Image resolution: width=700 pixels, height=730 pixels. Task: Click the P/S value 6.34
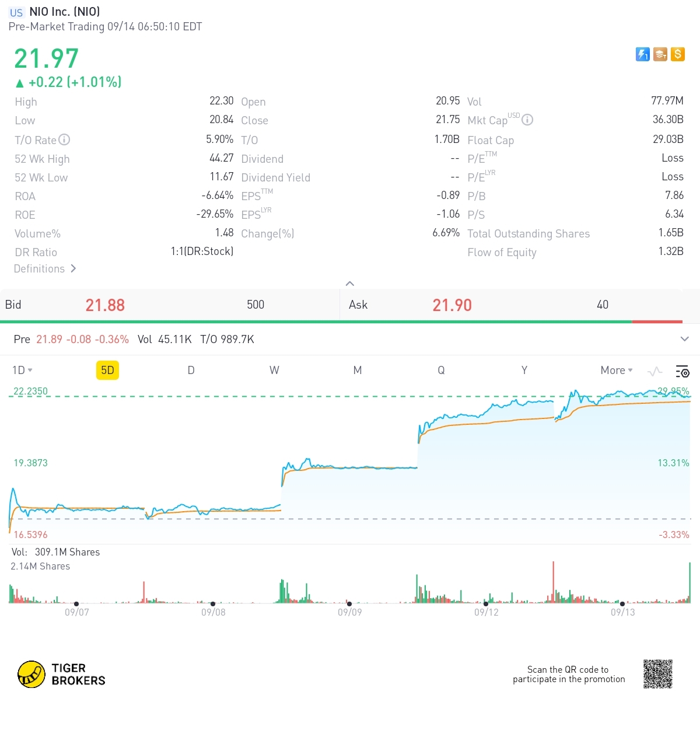(x=674, y=214)
